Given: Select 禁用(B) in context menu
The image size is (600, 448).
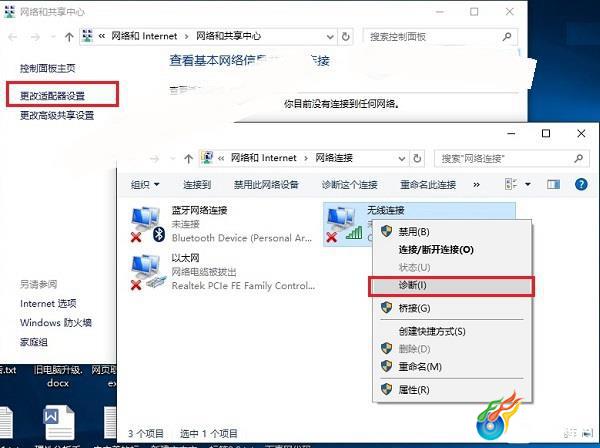Looking at the screenshot, I should tap(414, 231).
